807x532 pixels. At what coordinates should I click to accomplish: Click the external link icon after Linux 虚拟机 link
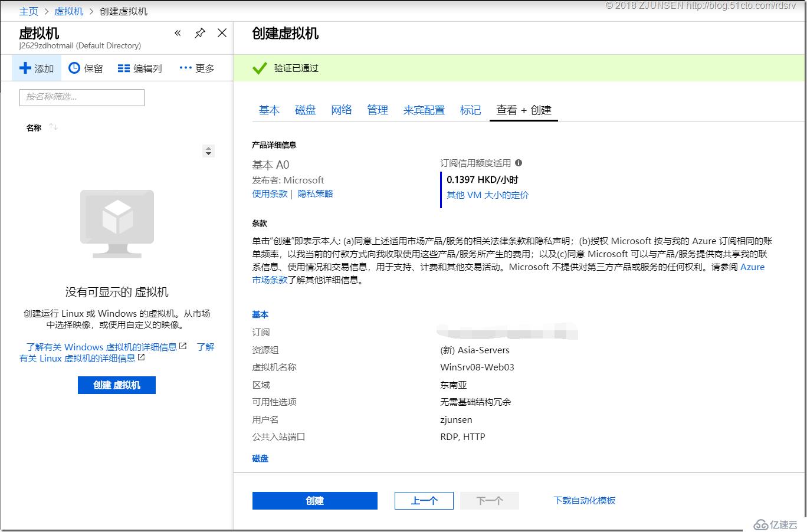point(141,357)
